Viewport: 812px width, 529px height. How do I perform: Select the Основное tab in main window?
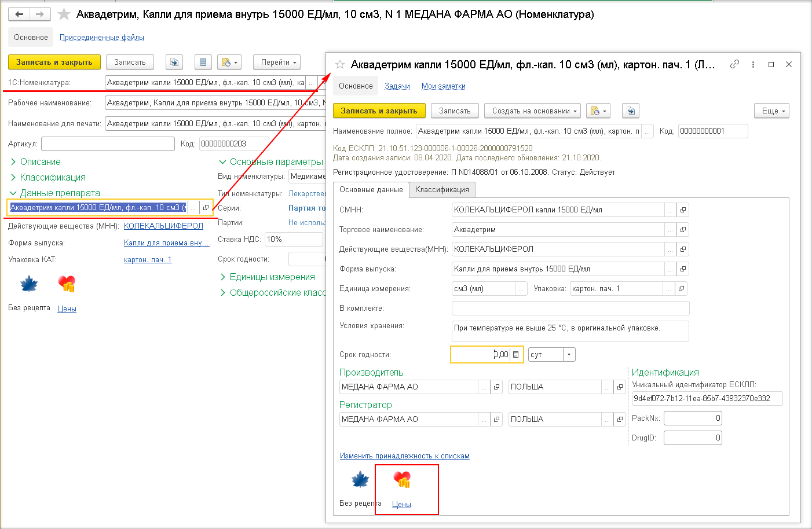tap(31, 38)
